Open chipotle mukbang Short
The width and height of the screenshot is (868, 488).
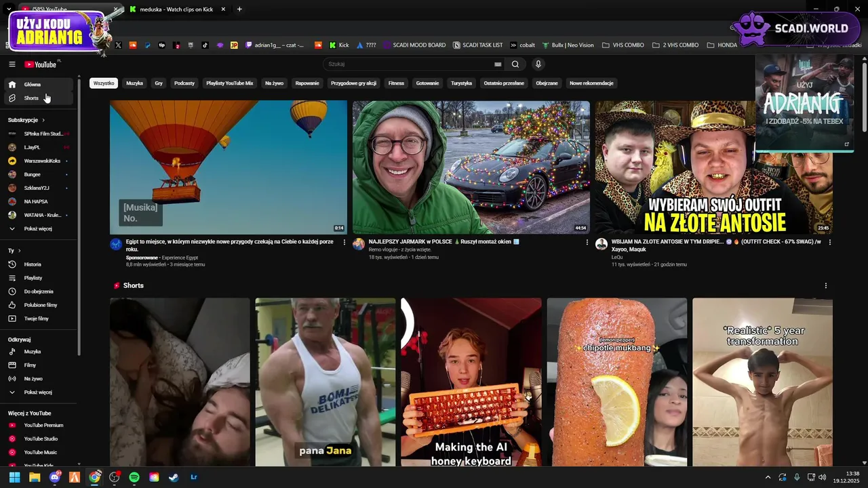pos(617,382)
